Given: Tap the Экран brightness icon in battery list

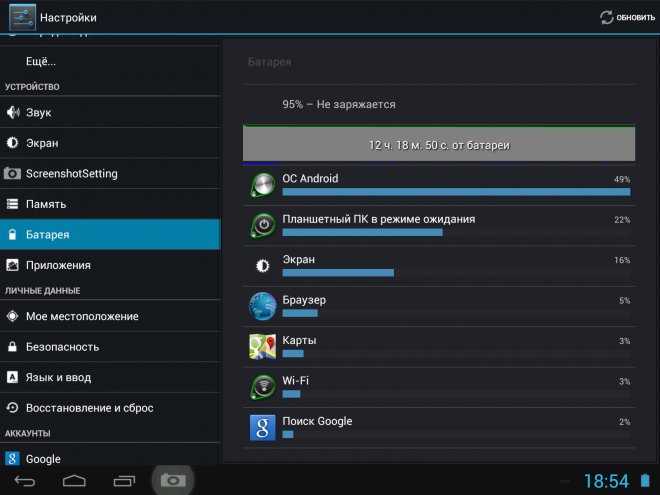Looking at the screenshot, I should 263,266.
